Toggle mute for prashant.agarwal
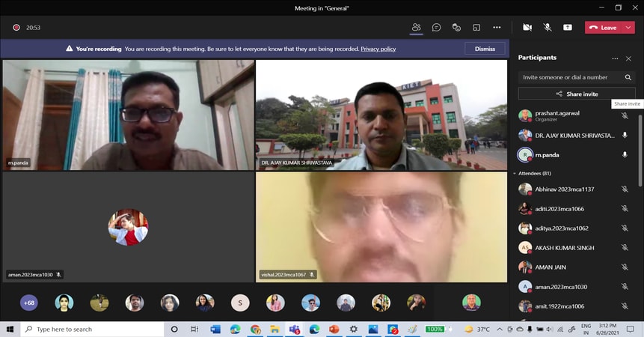 pos(625,116)
